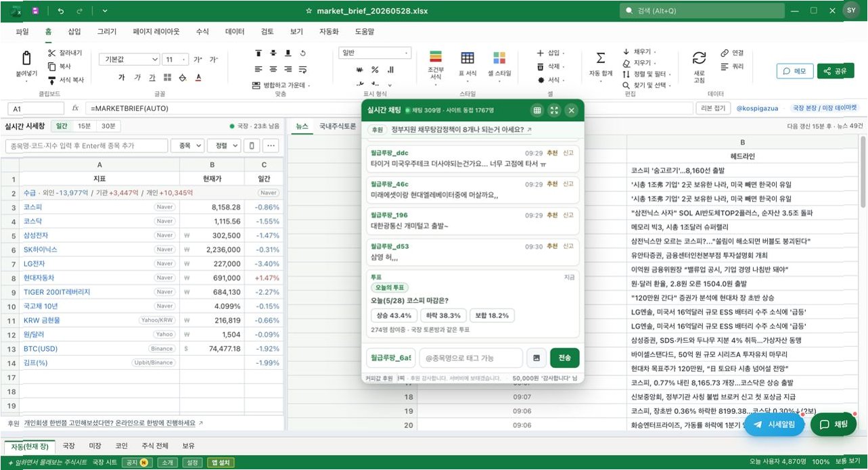The image size is (868, 470).
Task: Close the 실시간 채팅 popup
Action: click(x=571, y=110)
